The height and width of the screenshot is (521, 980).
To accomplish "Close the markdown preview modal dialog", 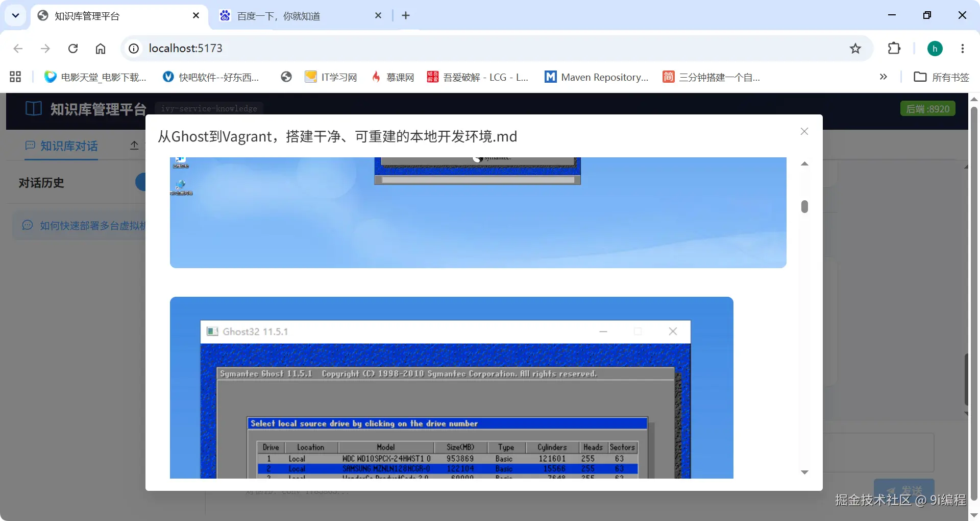I will pyautogui.click(x=804, y=131).
